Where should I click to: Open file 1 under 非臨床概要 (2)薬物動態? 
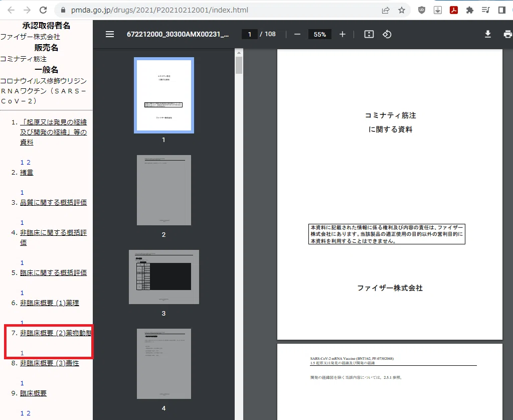pyautogui.click(x=22, y=353)
